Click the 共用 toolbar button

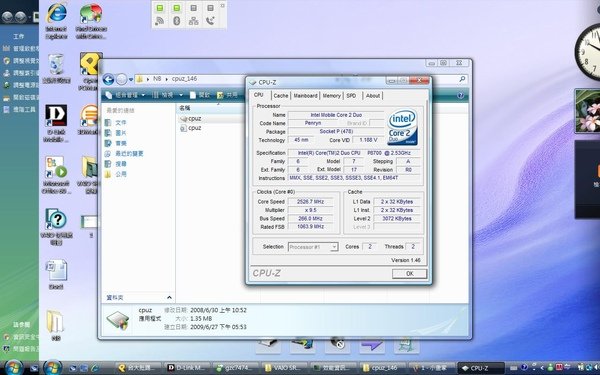point(227,95)
